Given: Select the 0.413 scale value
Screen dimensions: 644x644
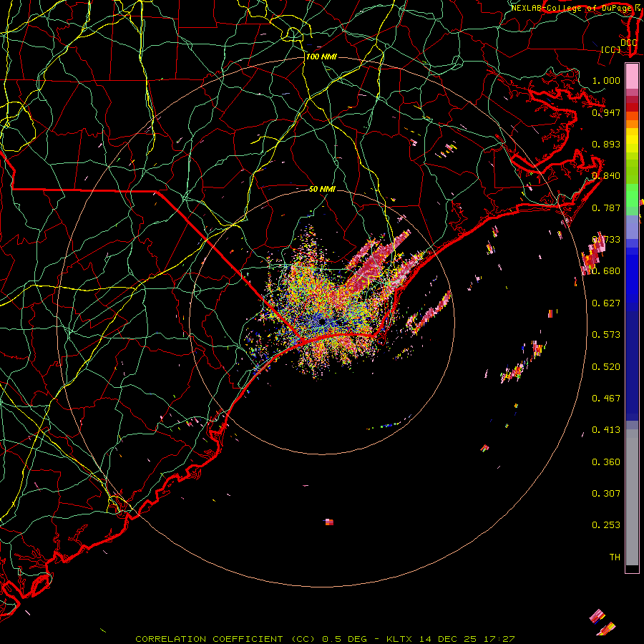Looking at the screenshot, I should tap(606, 430).
